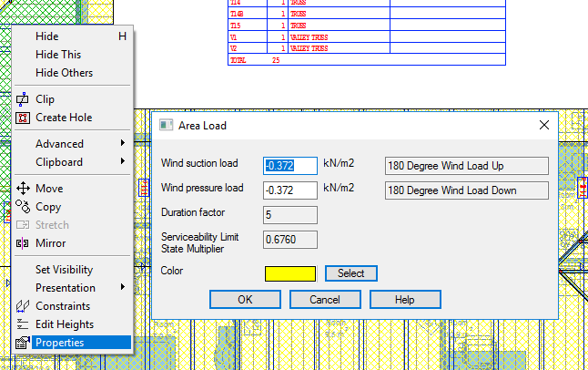Click the Move arrows icon
The image size is (588, 370).
24,189
